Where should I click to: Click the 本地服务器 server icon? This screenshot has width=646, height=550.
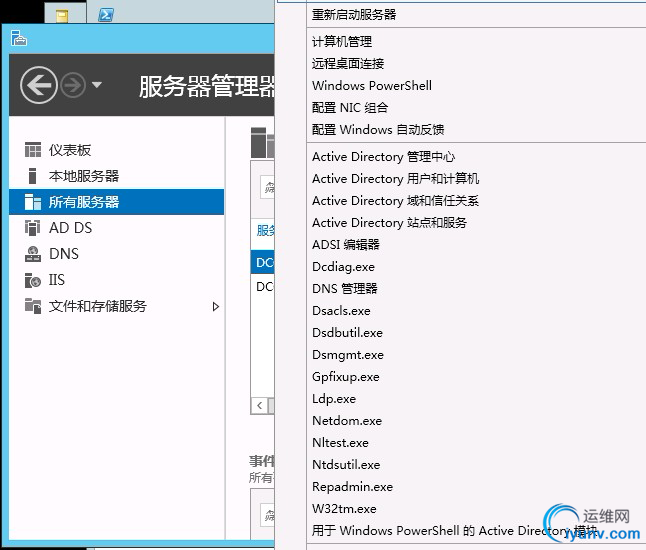pos(33,176)
